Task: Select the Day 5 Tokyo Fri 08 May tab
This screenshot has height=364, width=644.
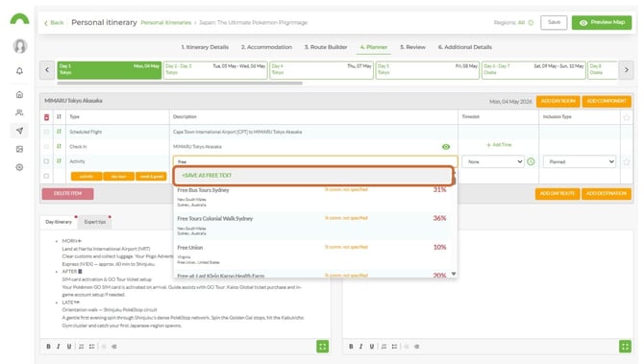Action: (x=428, y=70)
